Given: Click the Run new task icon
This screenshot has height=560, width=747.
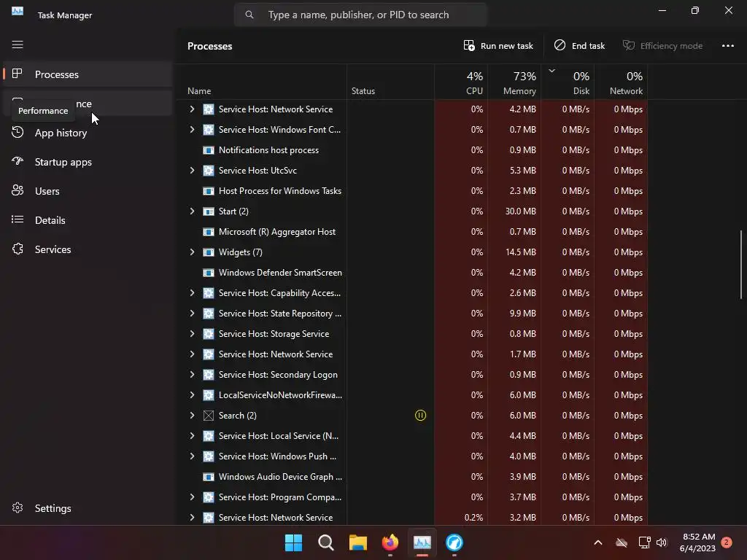Looking at the screenshot, I should pos(469,46).
